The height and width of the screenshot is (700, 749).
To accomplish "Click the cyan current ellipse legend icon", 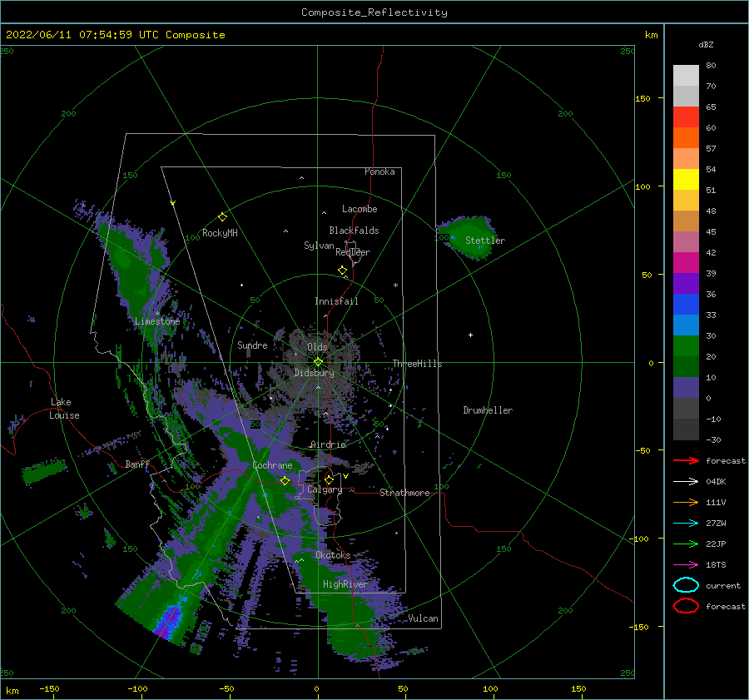I will (686, 585).
